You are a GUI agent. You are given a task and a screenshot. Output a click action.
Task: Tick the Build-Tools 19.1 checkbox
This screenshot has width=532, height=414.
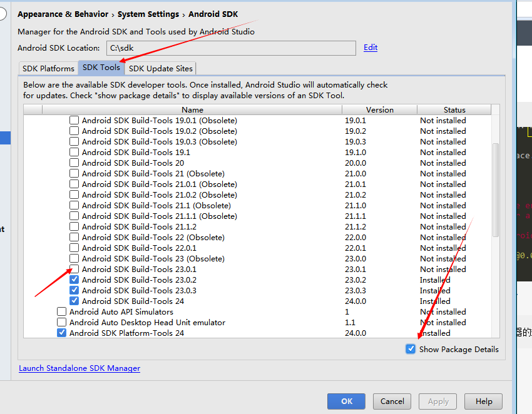74,152
